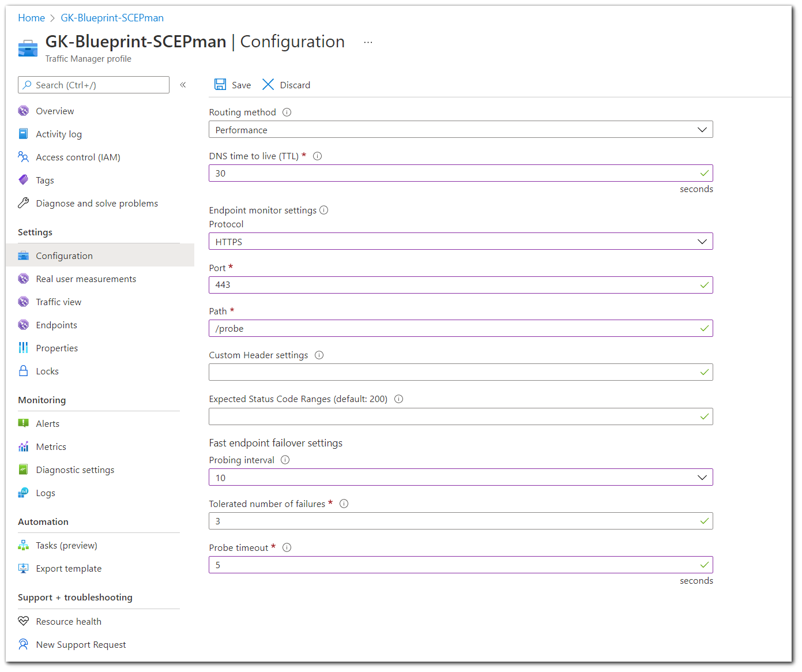Click the DNS time to live info icon
802x672 pixels.
click(317, 156)
